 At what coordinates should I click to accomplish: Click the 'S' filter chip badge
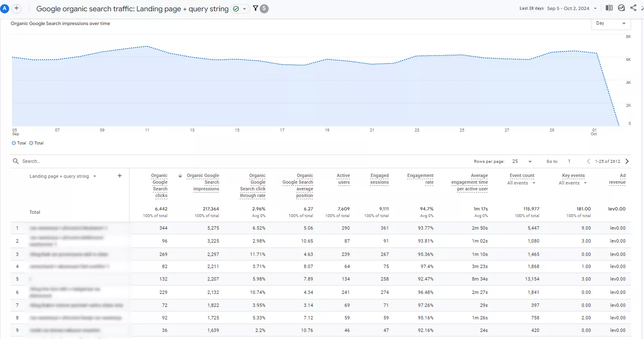pos(264,8)
